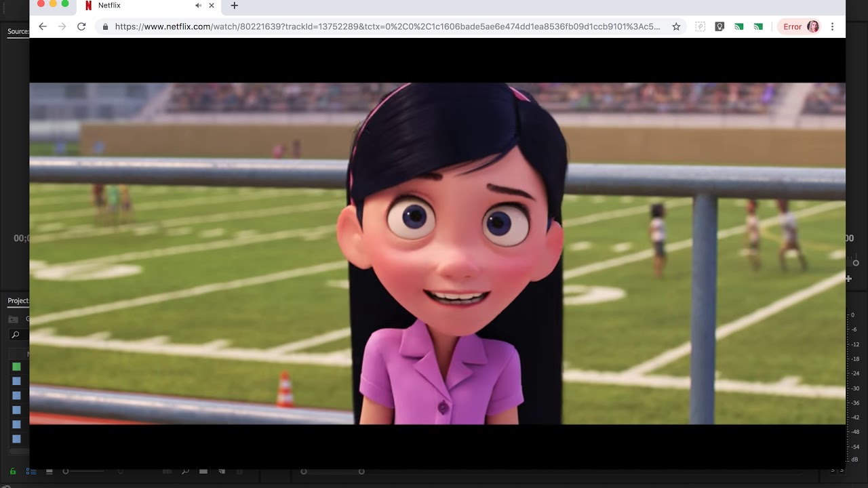Click the New Item icon in Project footer

[x=221, y=471]
